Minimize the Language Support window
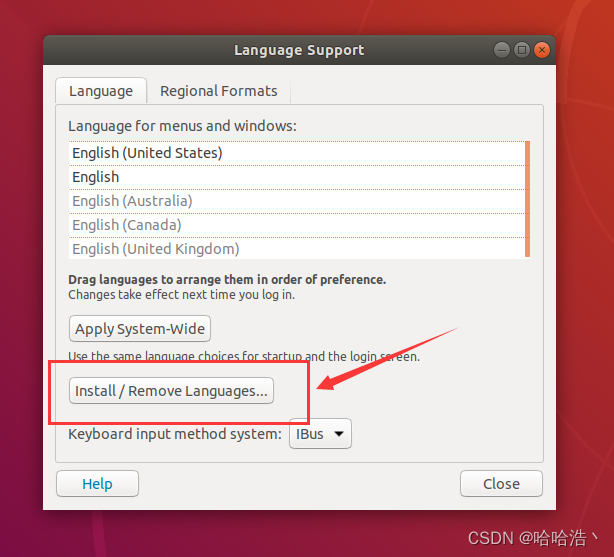Image resolution: width=614 pixels, height=557 pixels. [502, 50]
